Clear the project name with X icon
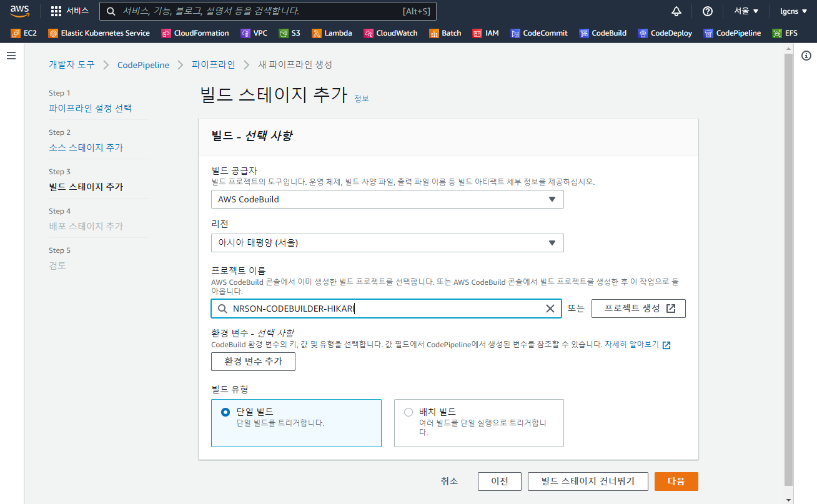This screenshot has height=504, width=817. point(550,309)
